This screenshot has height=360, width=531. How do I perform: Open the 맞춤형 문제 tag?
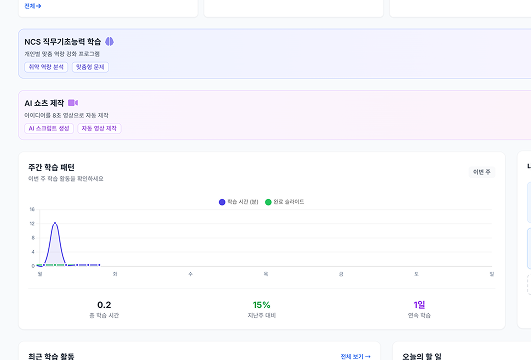click(90, 67)
